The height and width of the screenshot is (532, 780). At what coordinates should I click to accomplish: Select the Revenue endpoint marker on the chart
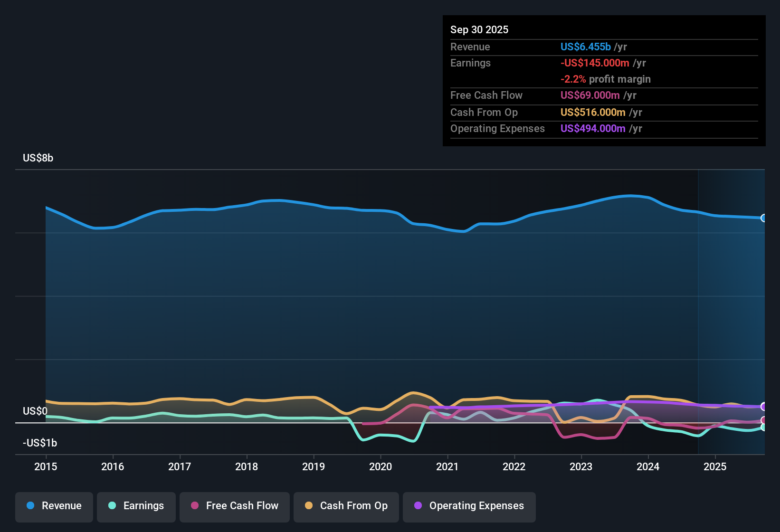point(763,218)
